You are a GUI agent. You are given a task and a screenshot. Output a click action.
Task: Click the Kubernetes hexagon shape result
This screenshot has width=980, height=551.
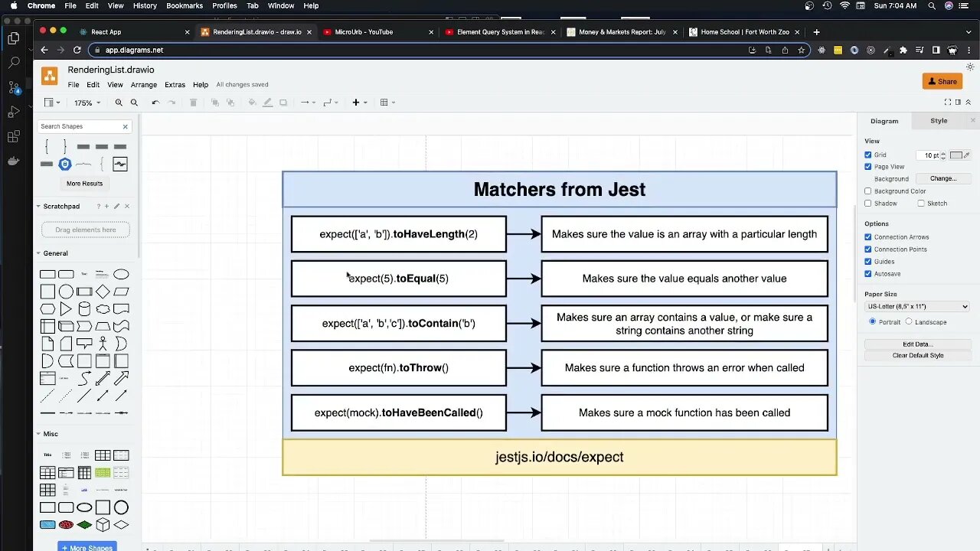tap(65, 164)
